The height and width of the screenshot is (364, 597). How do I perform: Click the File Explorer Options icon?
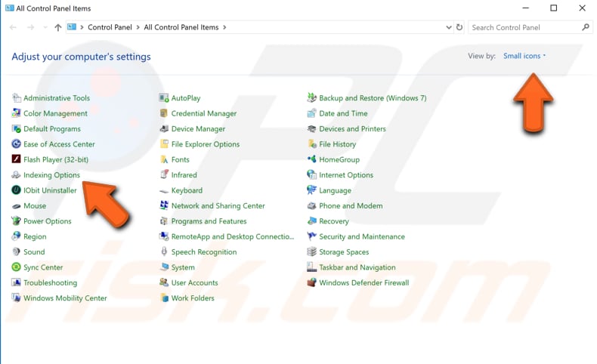pyautogui.click(x=164, y=144)
